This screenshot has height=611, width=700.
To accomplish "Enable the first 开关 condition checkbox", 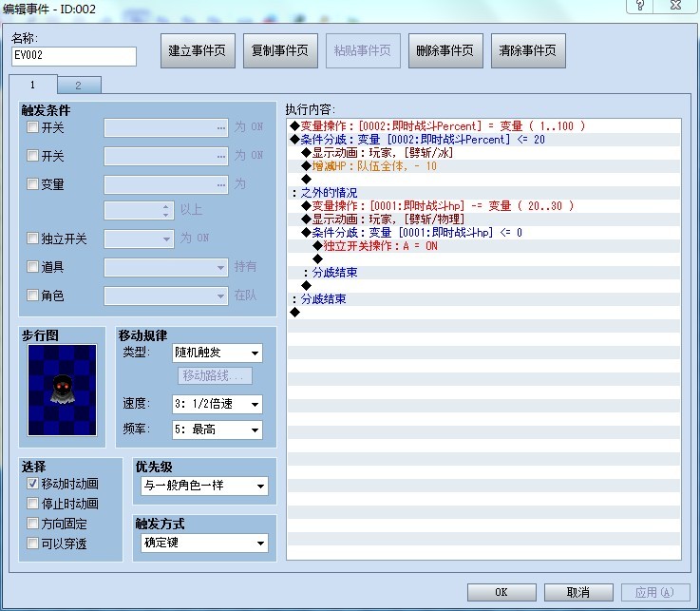I will [32, 126].
